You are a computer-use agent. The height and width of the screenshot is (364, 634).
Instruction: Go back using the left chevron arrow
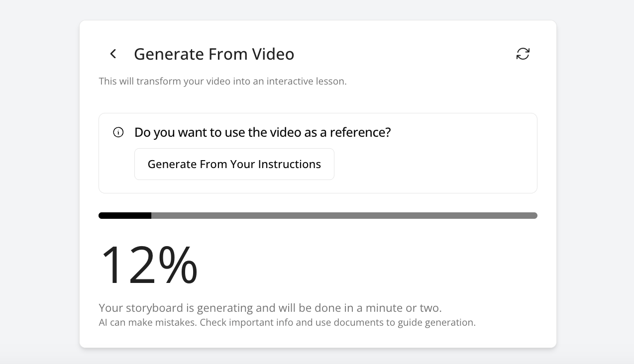(113, 54)
